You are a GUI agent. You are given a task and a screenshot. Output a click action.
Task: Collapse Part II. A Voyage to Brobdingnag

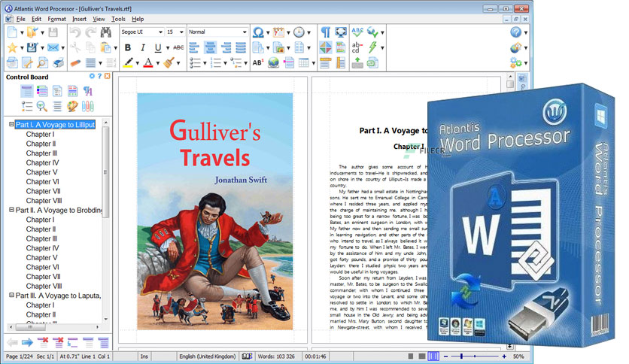pyautogui.click(x=11, y=210)
